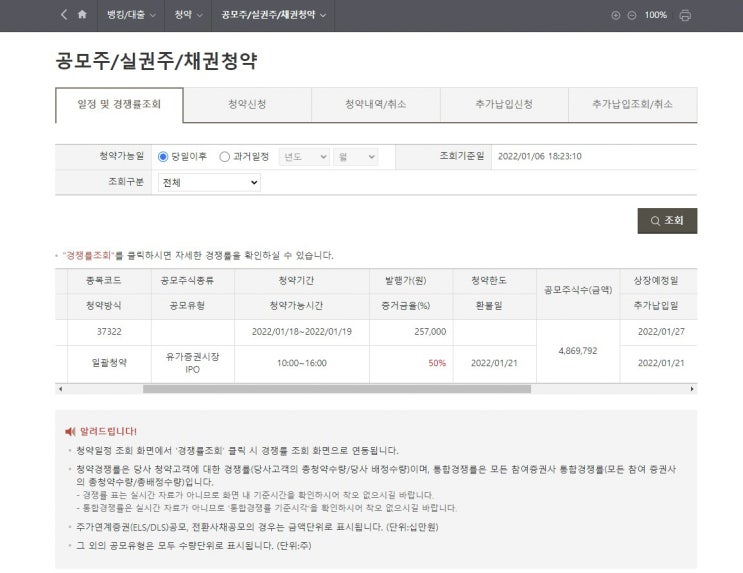This screenshot has height=573, width=743.
Task: Click subscription period 2022/01/18~2022/01/19
Action: [x=302, y=332]
